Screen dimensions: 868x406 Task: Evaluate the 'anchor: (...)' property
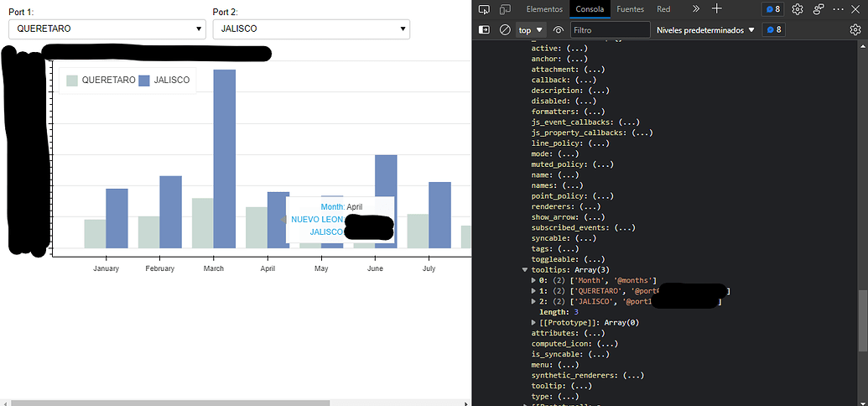[x=559, y=59]
